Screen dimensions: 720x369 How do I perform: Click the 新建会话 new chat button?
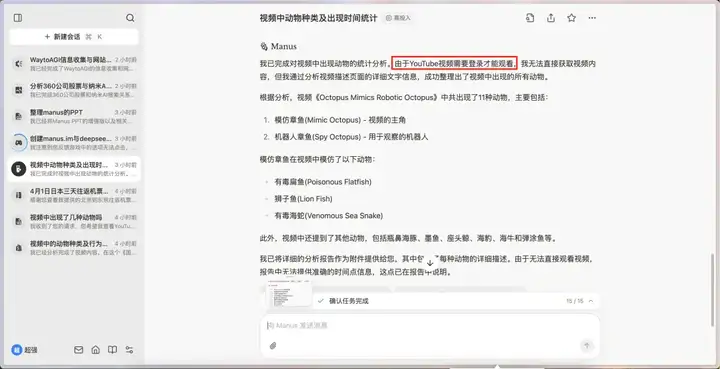74,37
